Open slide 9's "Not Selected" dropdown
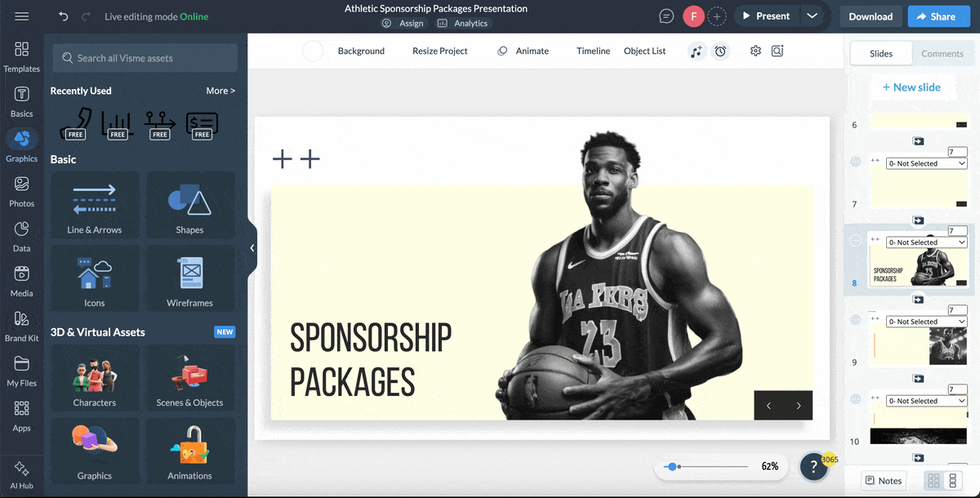This screenshot has width=980, height=498. point(926,322)
